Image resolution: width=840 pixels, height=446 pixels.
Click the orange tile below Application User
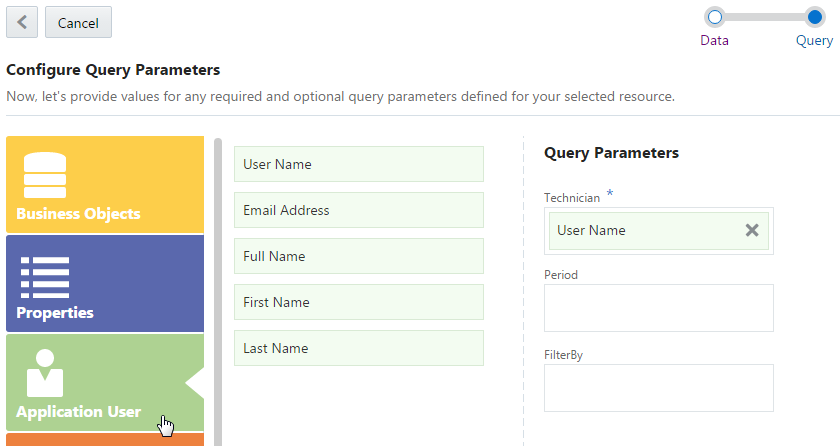coord(105,440)
